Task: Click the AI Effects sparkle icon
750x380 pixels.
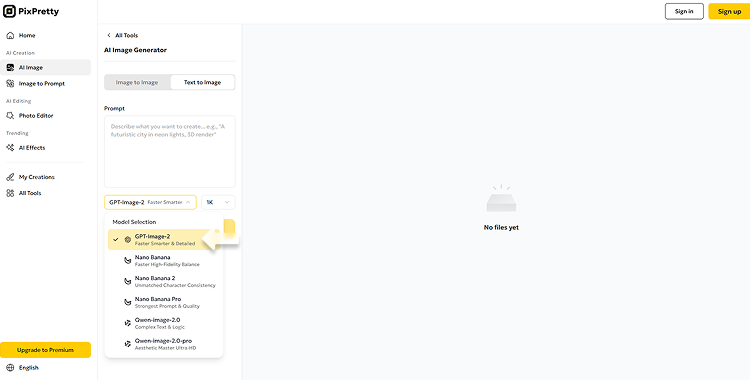Action: point(10,148)
